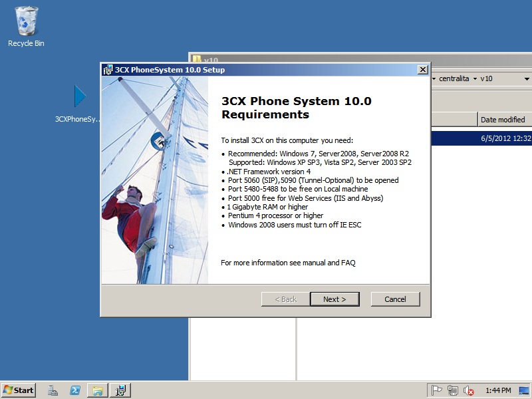Sort by the Date modified column
This screenshot has height=399, width=532.
pyautogui.click(x=503, y=120)
